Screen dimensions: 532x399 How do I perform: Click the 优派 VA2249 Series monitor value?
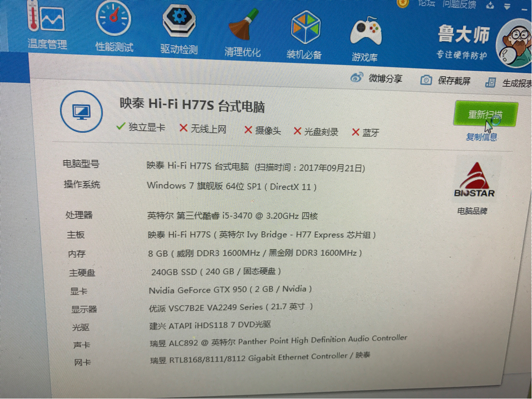click(231, 307)
